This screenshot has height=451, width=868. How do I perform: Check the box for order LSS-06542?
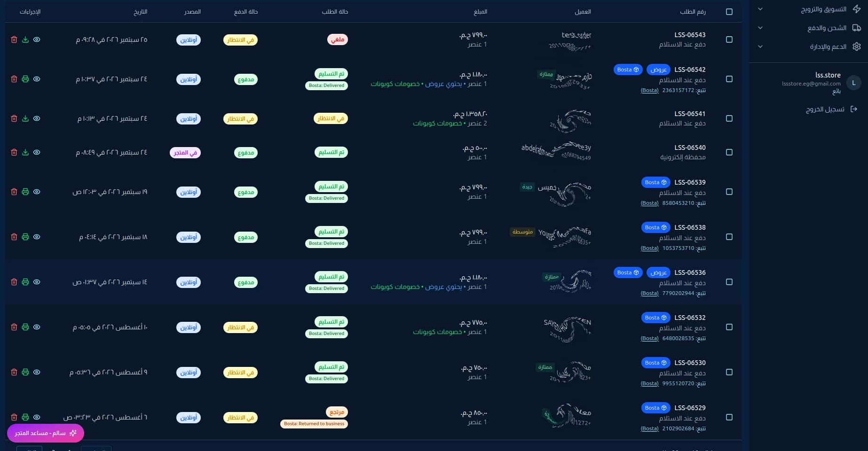pos(729,79)
